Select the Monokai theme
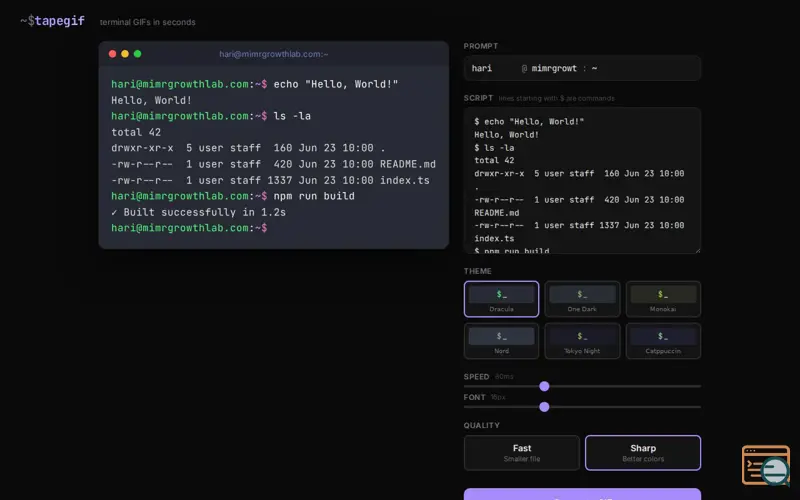Screen dimensions: 800x500 [x=663, y=299]
